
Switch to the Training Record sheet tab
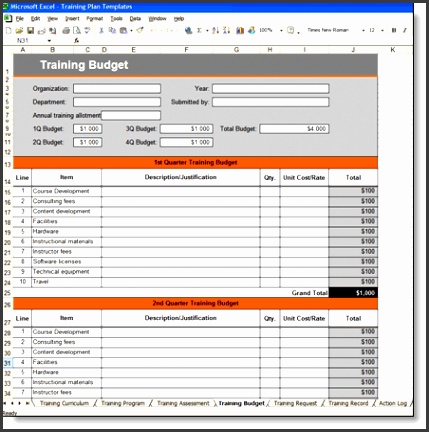coord(348,403)
